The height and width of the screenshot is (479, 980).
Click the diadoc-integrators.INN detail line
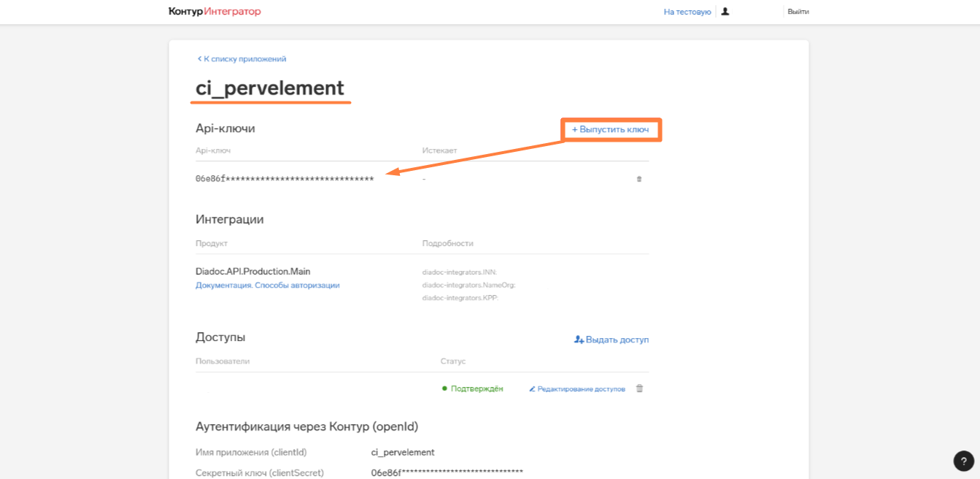pos(459,272)
